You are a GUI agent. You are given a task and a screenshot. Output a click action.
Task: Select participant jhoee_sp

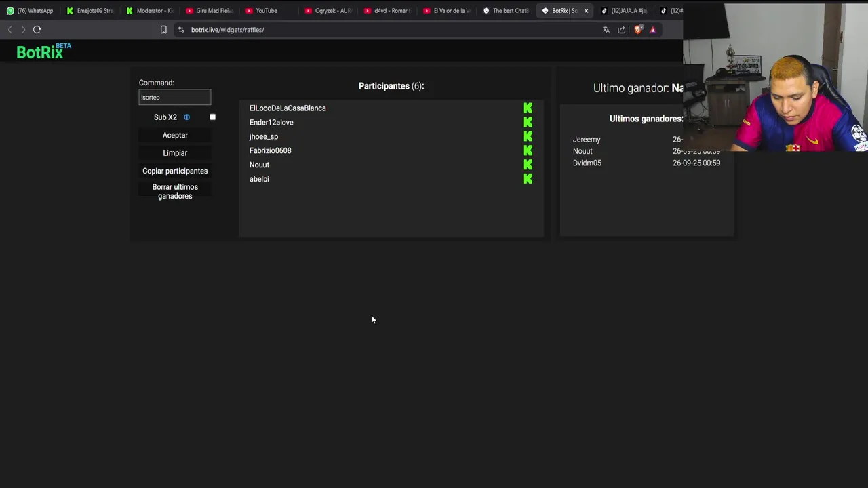click(264, 137)
